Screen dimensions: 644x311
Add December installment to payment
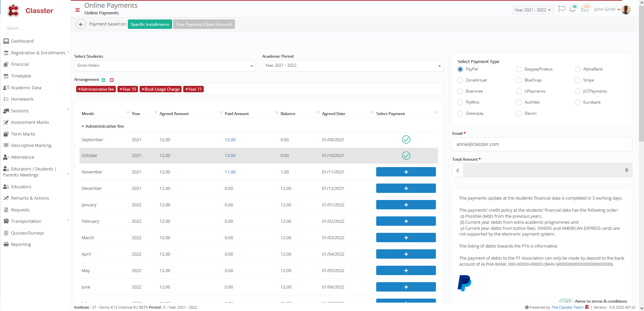[x=406, y=189]
